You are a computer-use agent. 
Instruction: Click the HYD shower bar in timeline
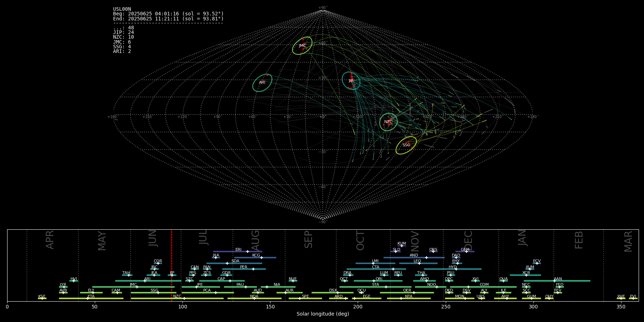coord(453,269)
